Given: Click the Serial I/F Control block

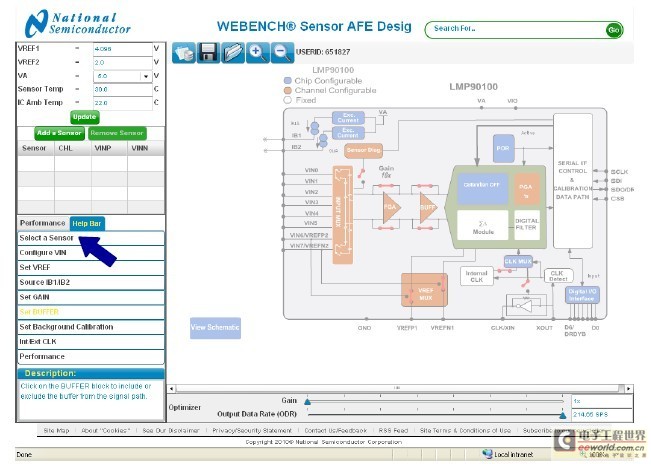Looking at the screenshot, I should 573,181.
